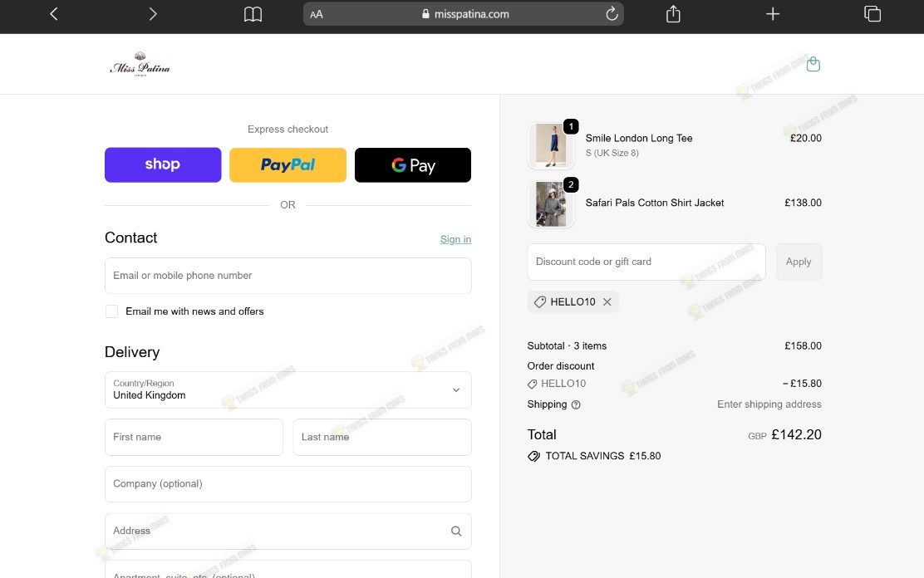Go back with the browser back arrow
Viewport: 924px width, 578px height.
click(54, 13)
